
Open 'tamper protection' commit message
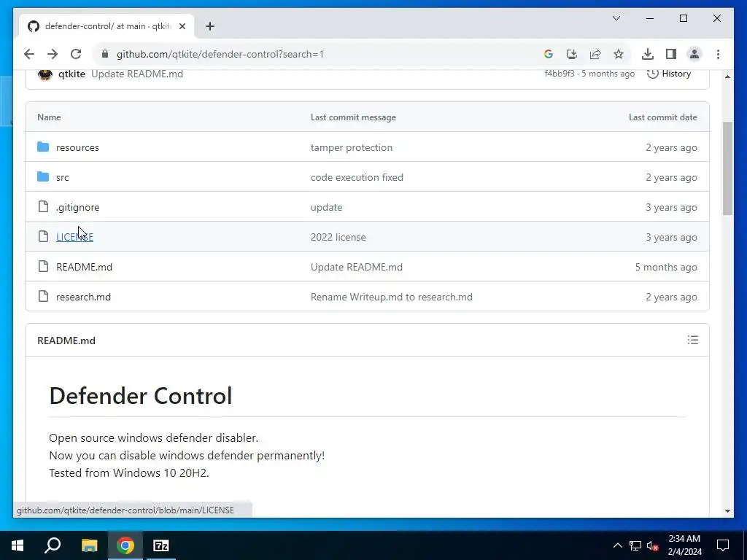pos(352,147)
